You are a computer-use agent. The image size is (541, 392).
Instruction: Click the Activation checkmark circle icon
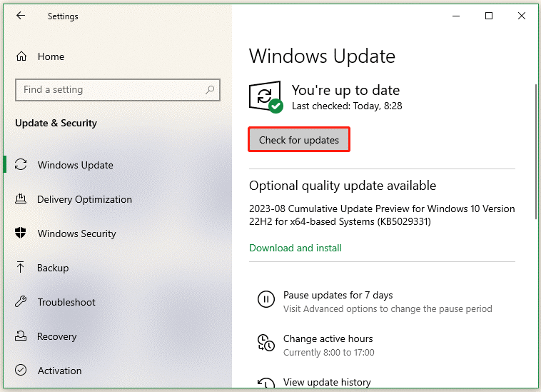pyautogui.click(x=21, y=370)
